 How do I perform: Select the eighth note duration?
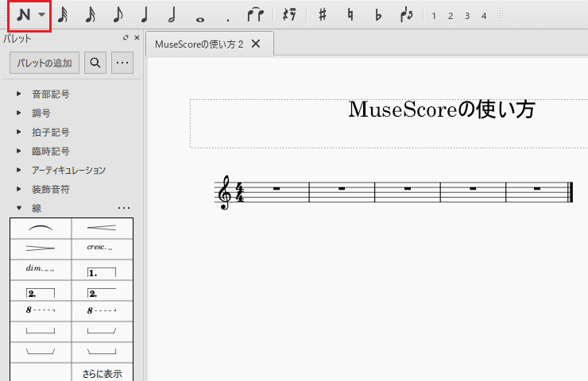click(118, 15)
